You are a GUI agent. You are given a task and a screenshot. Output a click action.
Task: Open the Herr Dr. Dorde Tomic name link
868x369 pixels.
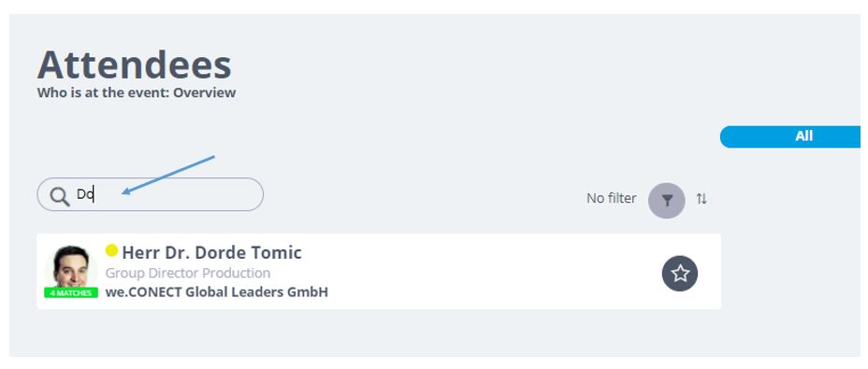pos(211,252)
